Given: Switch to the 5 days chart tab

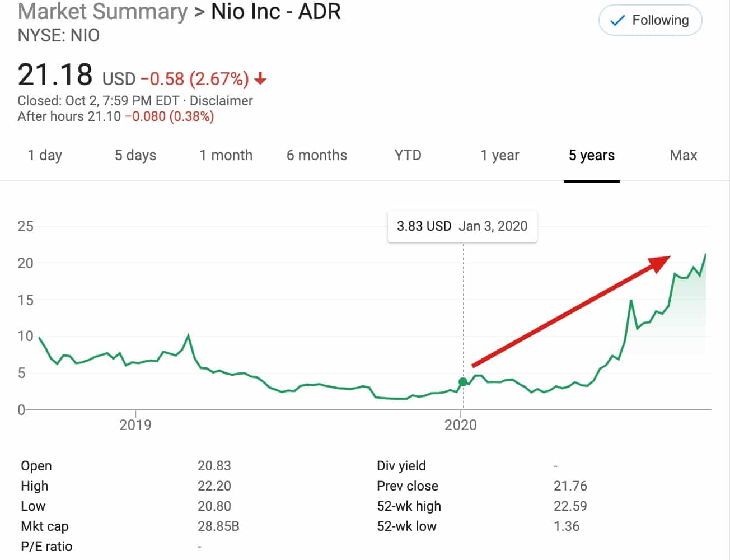Looking at the screenshot, I should point(135,156).
